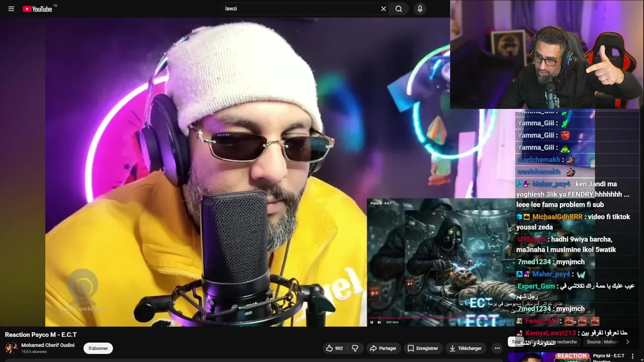The image size is (644, 362).
Task: Start voice search with microphone icon
Action: click(x=420, y=9)
